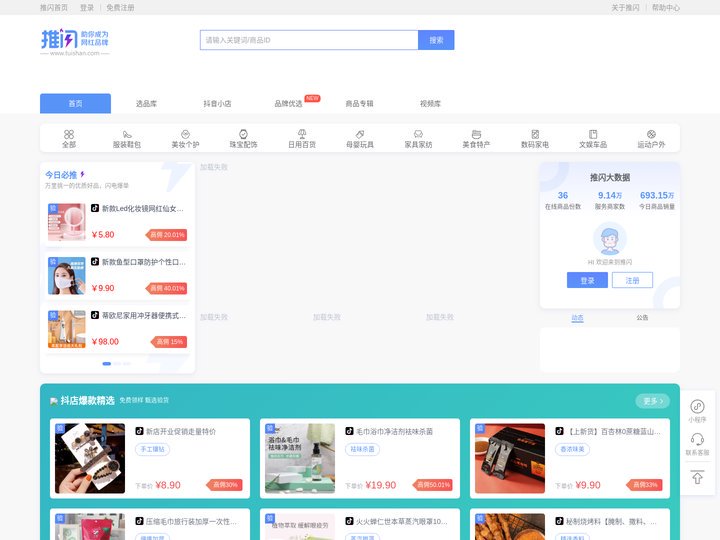Choose the 日用百货 category icon
The height and width of the screenshot is (540, 720).
pyautogui.click(x=302, y=134)
